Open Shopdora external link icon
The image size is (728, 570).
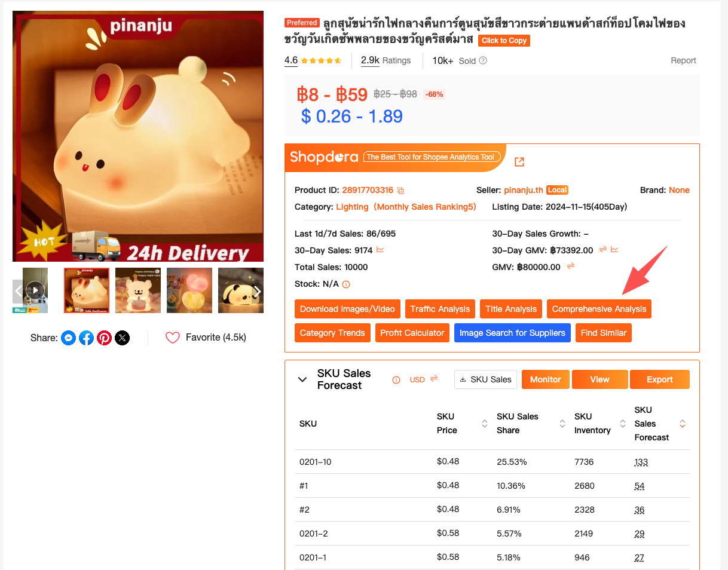pos(519,162)
